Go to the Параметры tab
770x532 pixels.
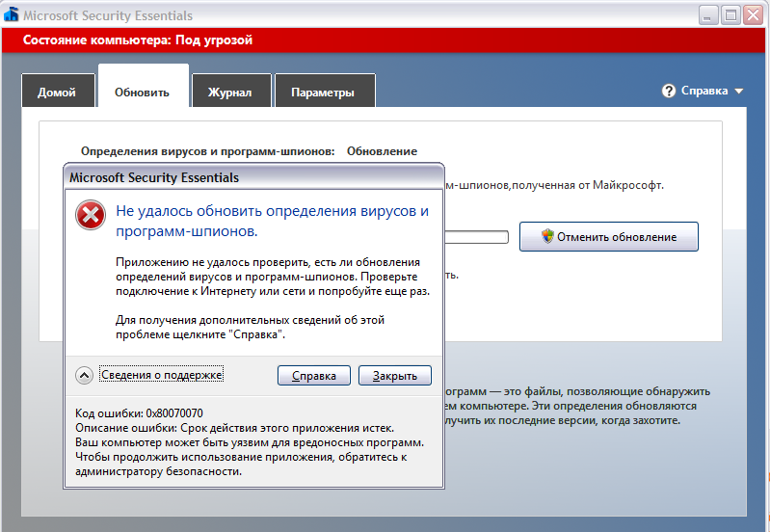coord(325,91)
